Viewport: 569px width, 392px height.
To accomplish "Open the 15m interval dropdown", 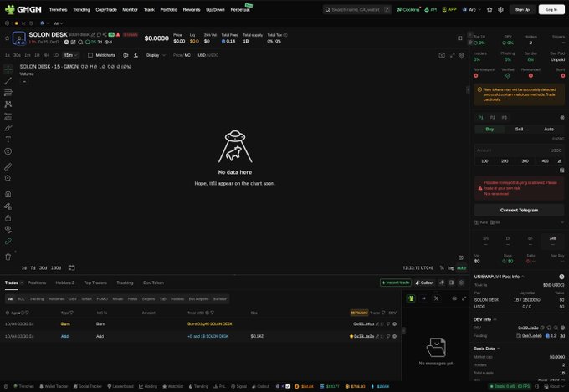I will [71, 55].
